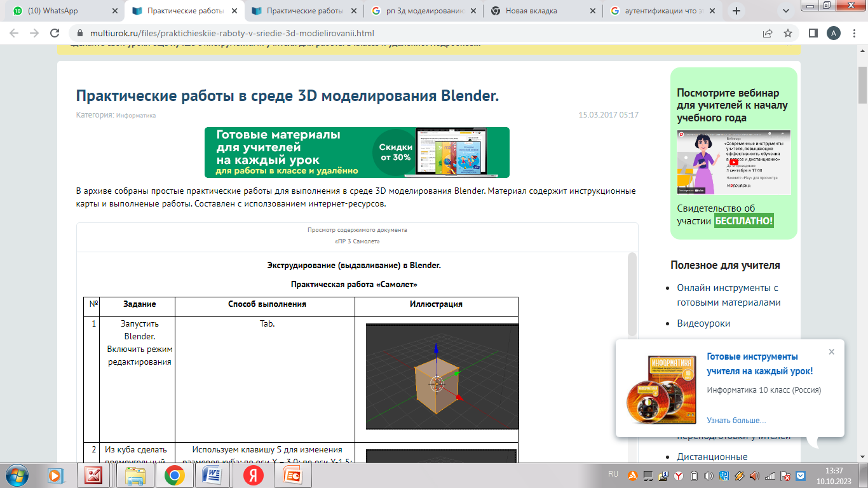The height and width of the screenshot is (488, 868).
Task: Go forward to the next page
Action: click(35, 33)
